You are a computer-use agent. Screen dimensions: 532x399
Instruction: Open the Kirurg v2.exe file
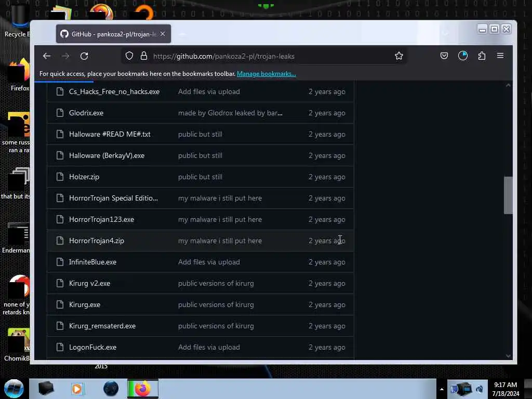pyautogui.click(x=89, y=283)
